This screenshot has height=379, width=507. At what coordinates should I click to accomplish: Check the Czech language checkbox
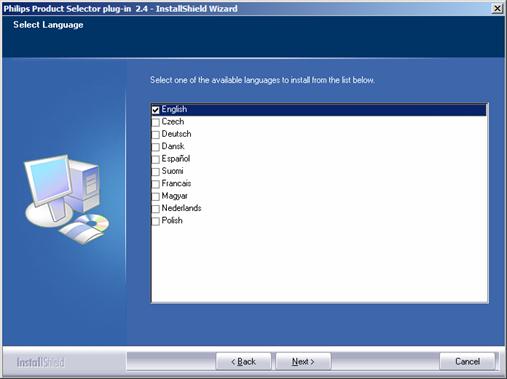pyautogui.click(x=155, y=122)
